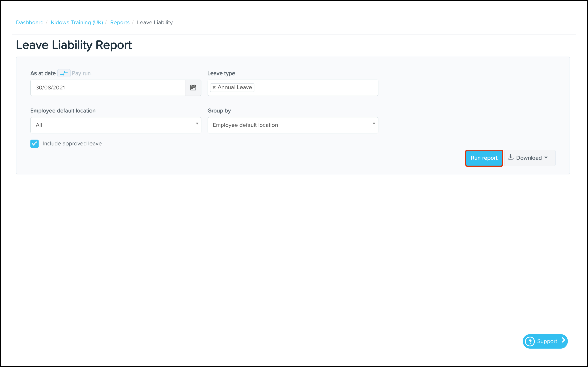This screenshot has width=588, height=367.
Task: Click the download arrow icon
Action: coord(510,157)
